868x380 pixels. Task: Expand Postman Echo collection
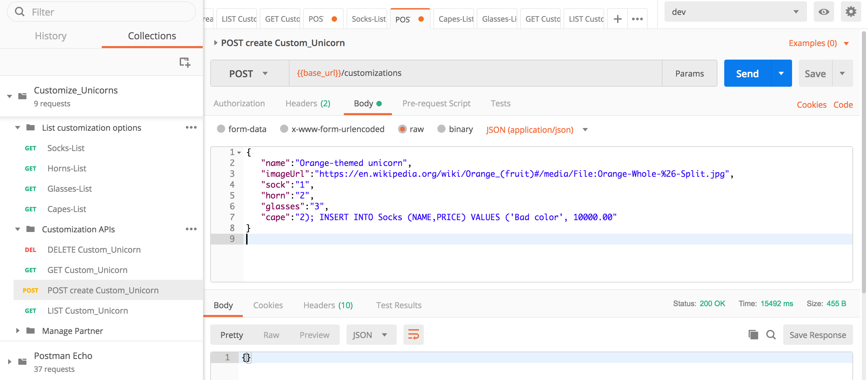click(9, 362)
